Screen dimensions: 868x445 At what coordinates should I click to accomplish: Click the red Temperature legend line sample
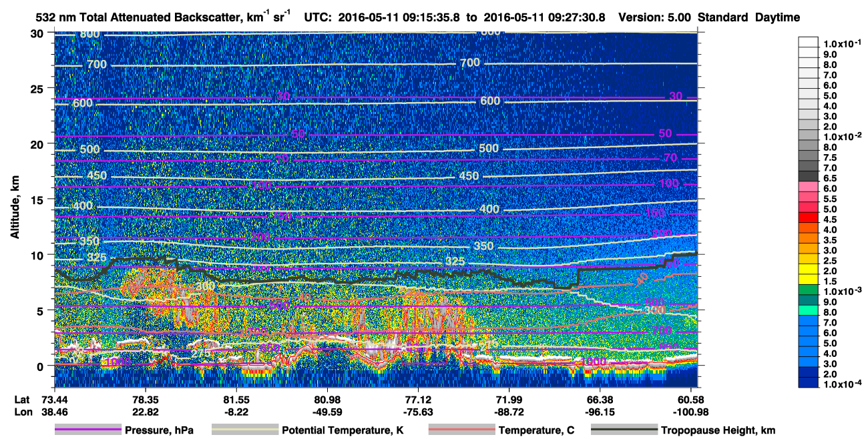pos(461,430)
